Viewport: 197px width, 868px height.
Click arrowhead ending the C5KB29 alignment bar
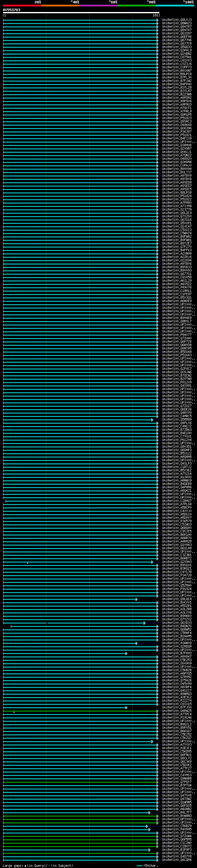[147, 826]
